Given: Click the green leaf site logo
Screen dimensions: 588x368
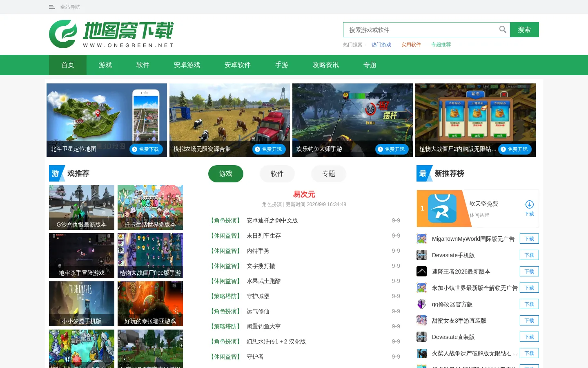Looking at the screenshot, I should pos(63,34).
